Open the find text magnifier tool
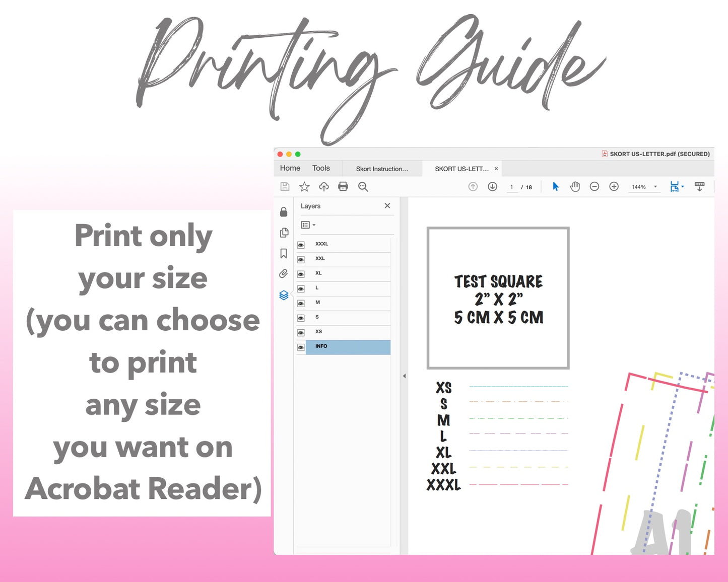The height and width of the screenshot is (582, 728). pos(363,187)
